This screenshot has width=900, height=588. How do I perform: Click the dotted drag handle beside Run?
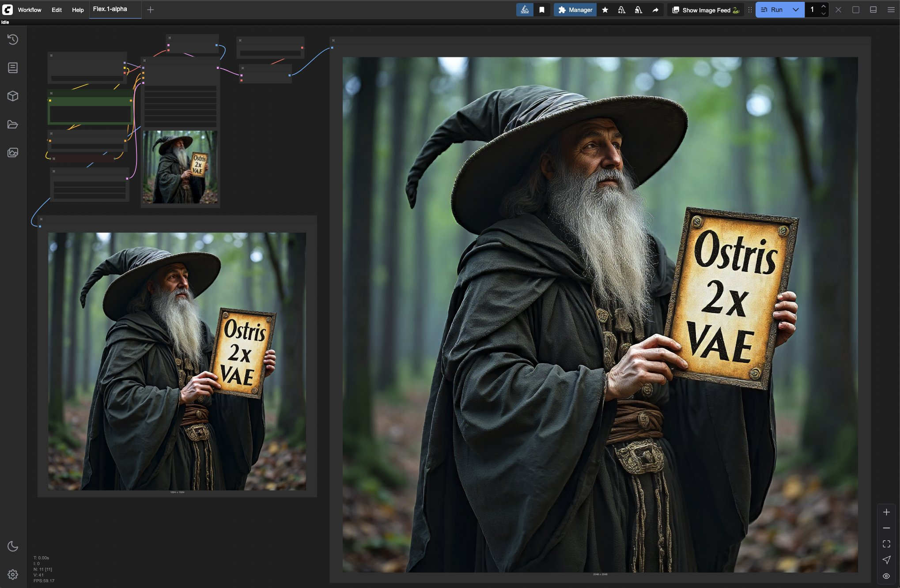750,10
